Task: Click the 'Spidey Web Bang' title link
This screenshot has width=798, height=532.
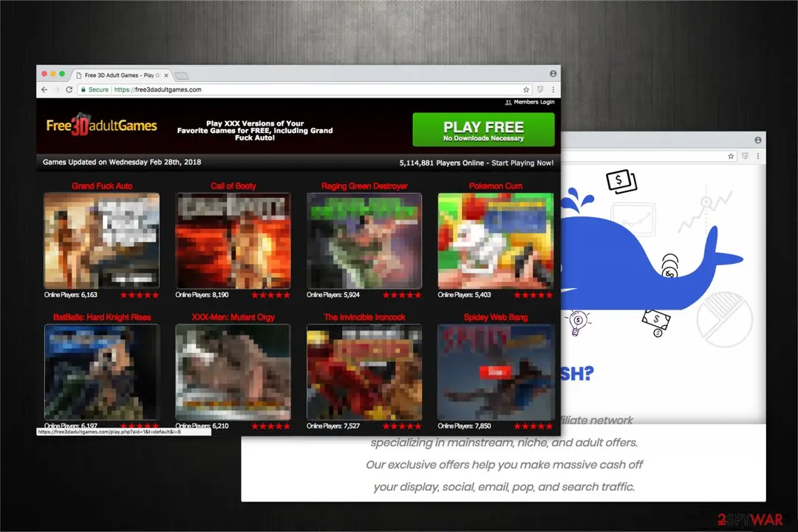Action: click(496, 317)
